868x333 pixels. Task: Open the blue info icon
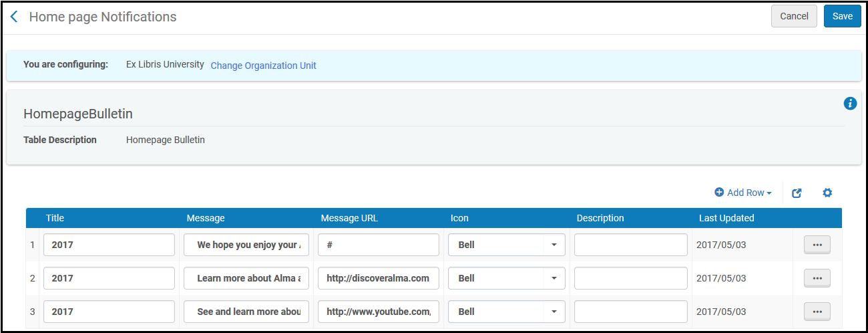850,103
